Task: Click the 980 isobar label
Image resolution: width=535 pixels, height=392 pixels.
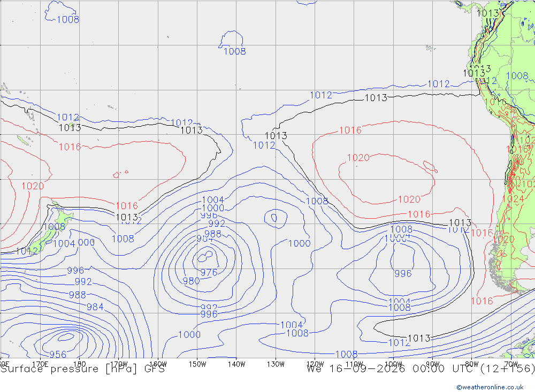Action: tap(191, 281)
